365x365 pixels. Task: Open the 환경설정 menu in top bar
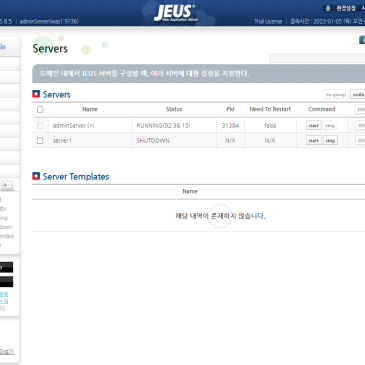click(346, 8)
